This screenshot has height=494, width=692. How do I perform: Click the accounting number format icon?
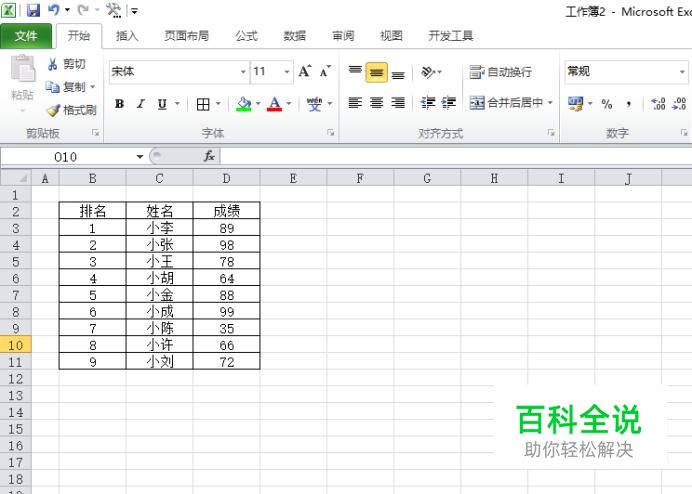click(x=575, y=104)
